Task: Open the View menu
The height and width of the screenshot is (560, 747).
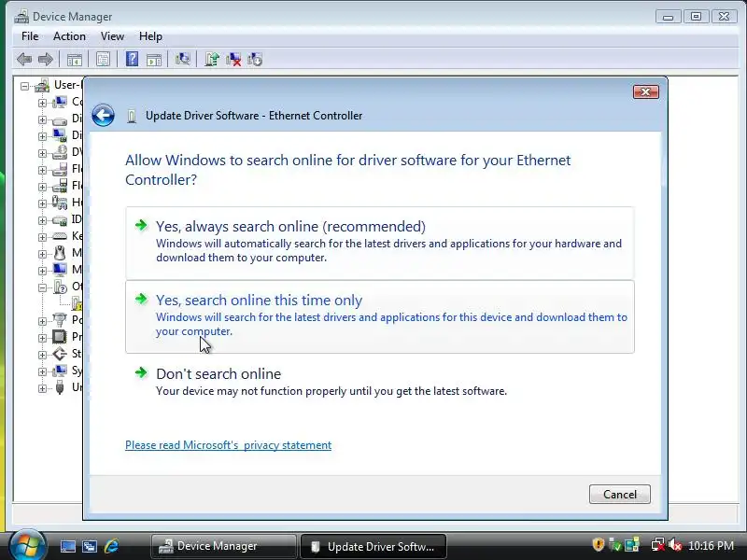Action: [x=112, y=36]
